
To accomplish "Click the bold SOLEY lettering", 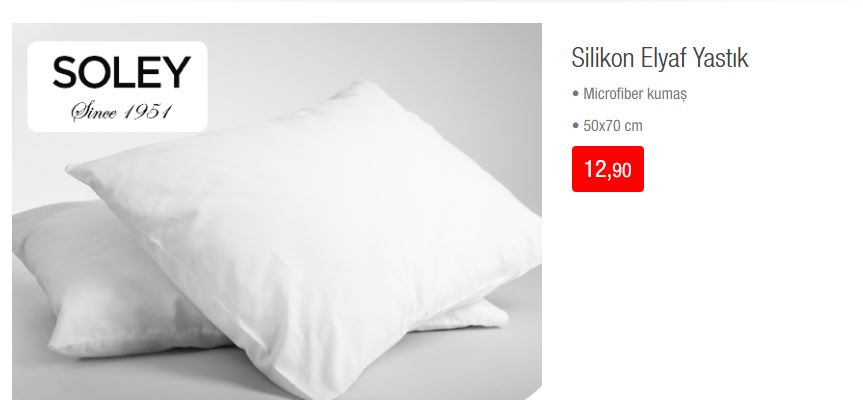I will coord(122,72).
